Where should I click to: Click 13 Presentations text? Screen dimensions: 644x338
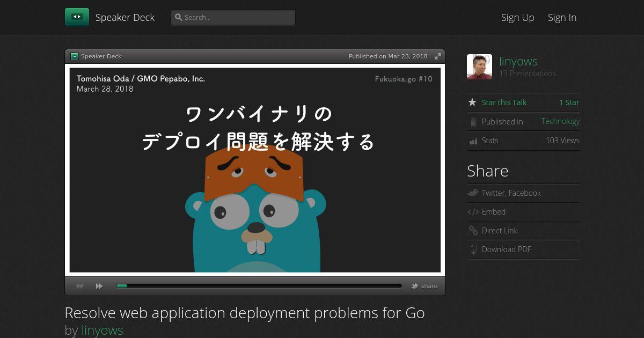pos(528,74)
